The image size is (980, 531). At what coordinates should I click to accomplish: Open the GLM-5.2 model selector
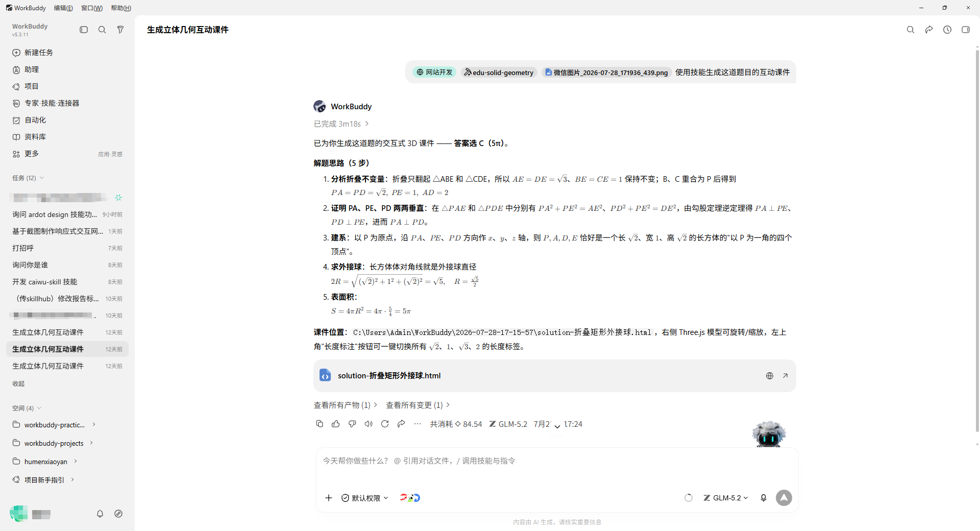(x=726, y=498)
